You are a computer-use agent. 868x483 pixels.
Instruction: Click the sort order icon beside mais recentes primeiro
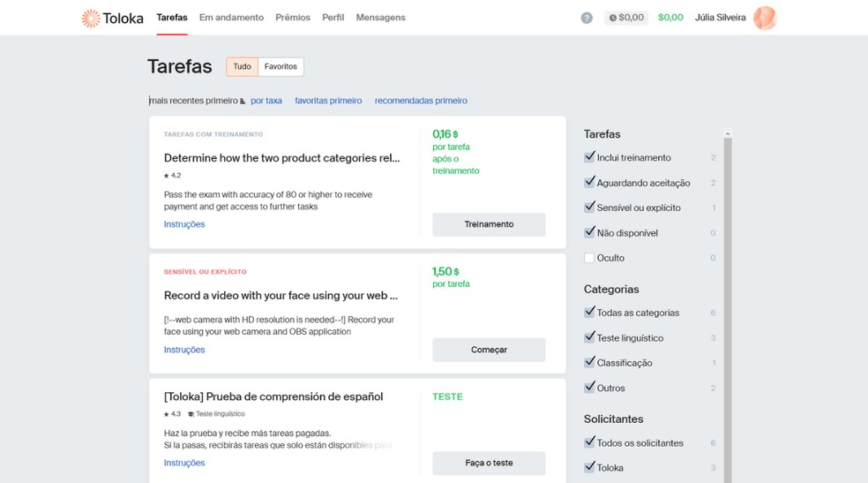pos(243,101)
